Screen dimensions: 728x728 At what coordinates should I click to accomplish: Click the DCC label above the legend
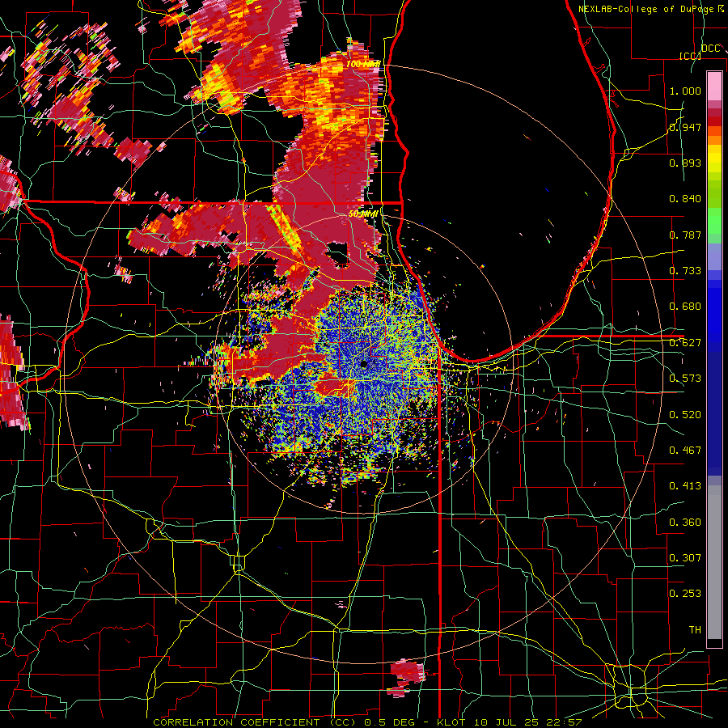[711, 49]
